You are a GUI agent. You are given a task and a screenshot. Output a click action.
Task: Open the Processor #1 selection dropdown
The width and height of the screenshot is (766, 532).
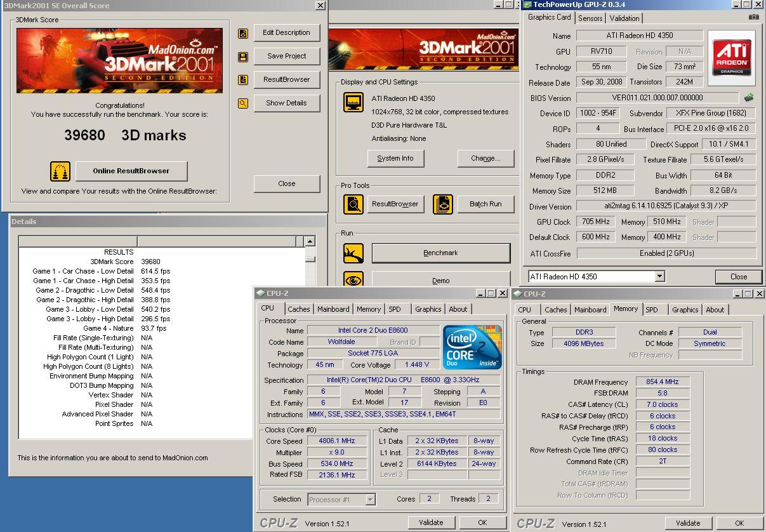click(x=370, y=500)
